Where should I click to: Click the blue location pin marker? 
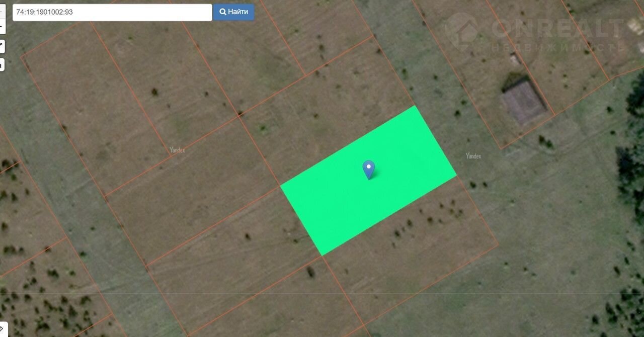pyautogui.click(x=369, y=169)
